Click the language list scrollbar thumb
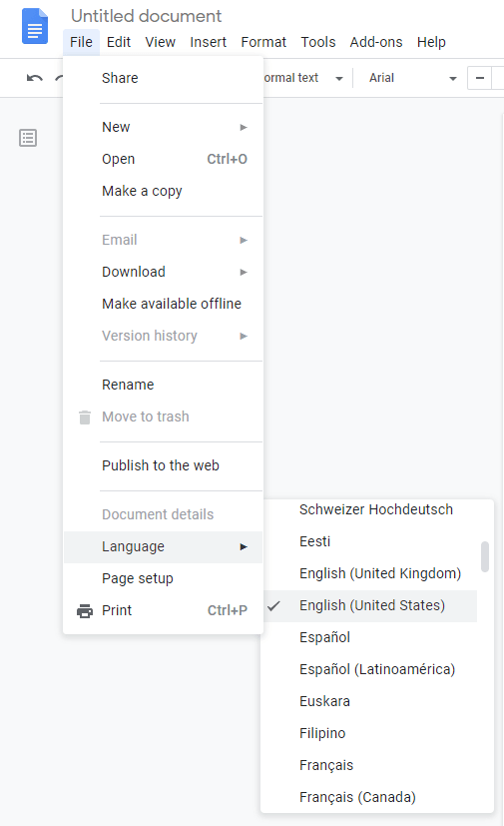This screenshot has width=504, height=826. [x=485, y=556]
